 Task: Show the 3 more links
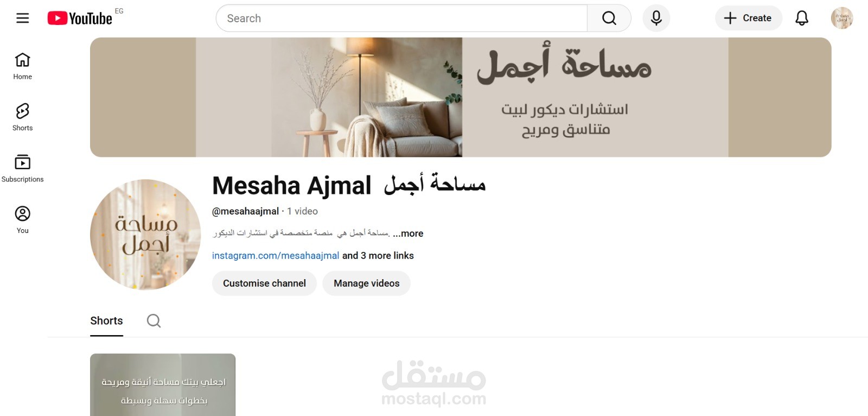(x=378, y=256)
